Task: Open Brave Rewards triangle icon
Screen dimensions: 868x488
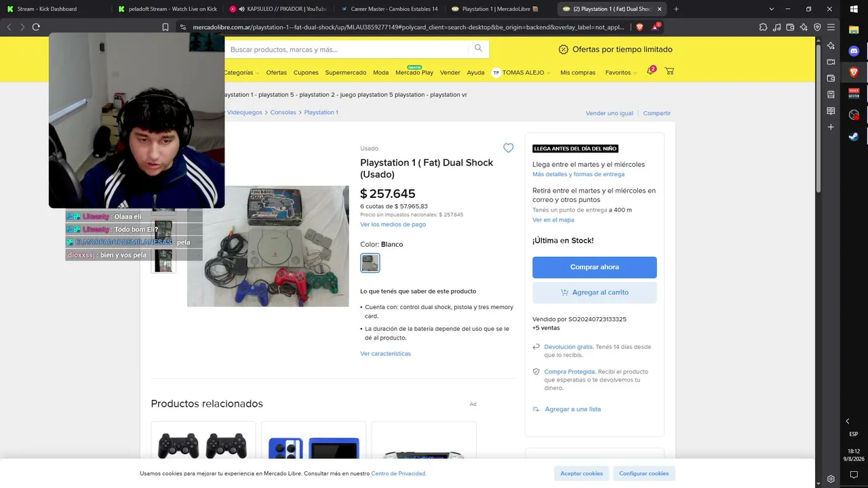Action: coord(655,27)
